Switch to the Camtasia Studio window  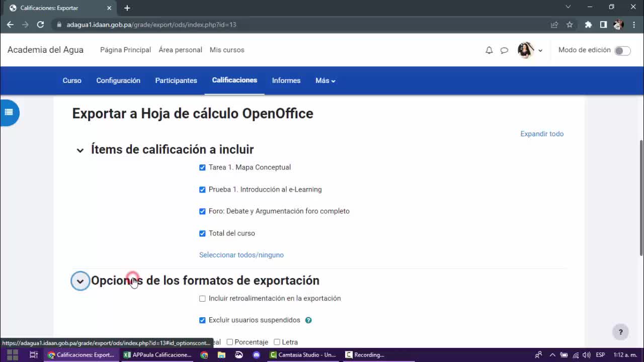click(x=303, y=355)
